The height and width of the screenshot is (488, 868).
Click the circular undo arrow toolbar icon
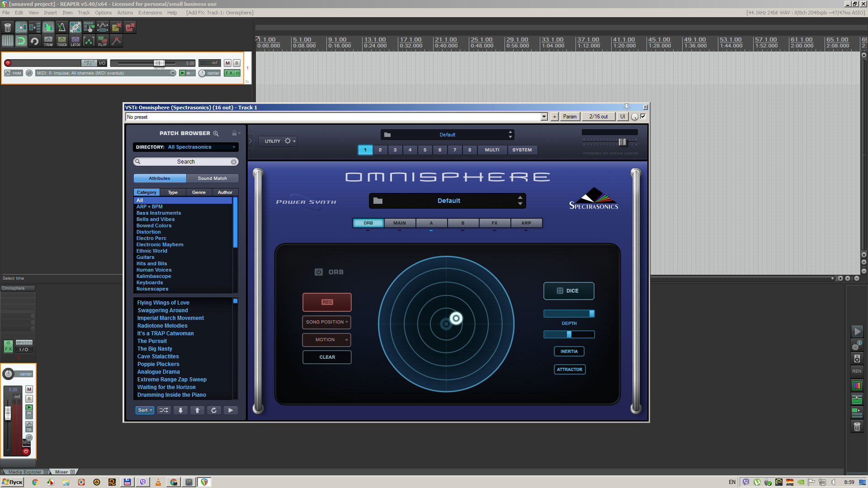[34, 41]
